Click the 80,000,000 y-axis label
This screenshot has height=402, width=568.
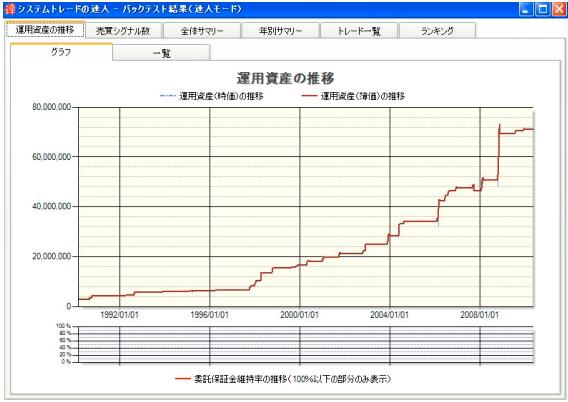tap(51, 107)
